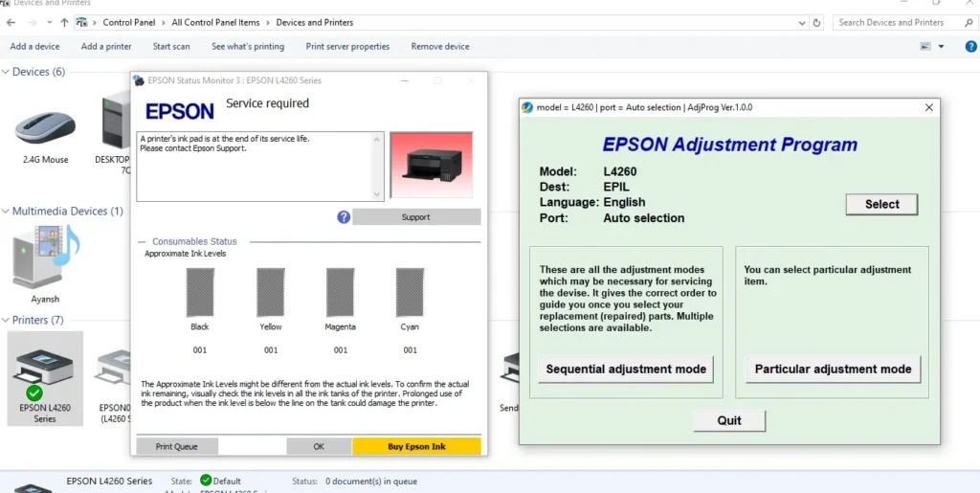Click the 'Dest: EPIL' value
980x493 pixels.
point(616,187)
